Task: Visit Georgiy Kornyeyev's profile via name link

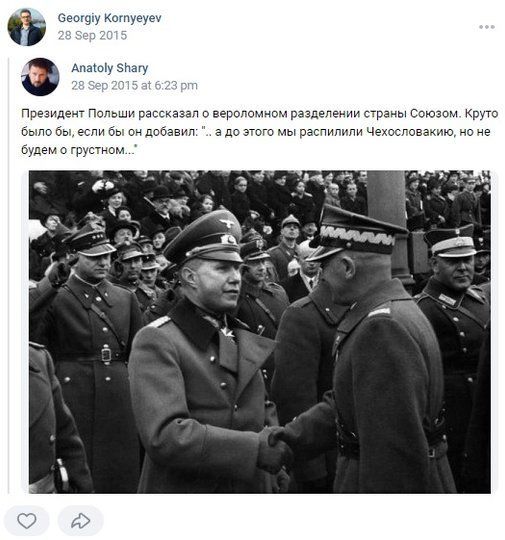Action: click(x=109, y=18)
